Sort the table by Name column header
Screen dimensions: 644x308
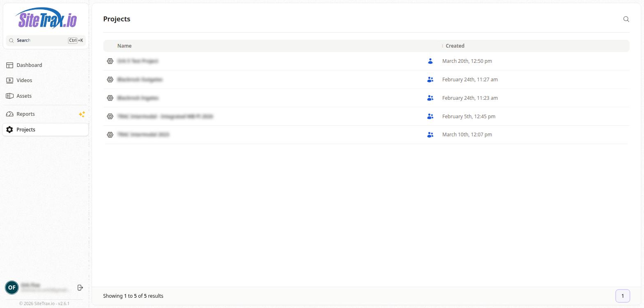pos(124,46)
